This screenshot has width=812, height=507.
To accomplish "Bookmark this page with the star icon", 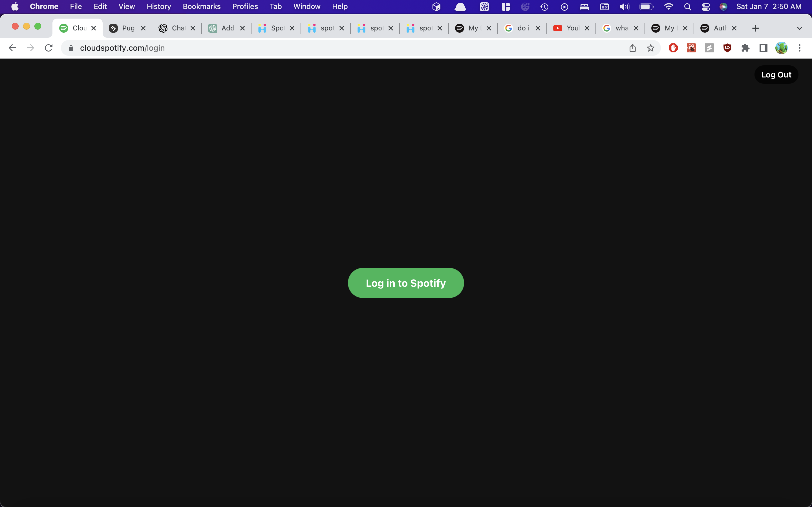I will click(x=650, y=48).
